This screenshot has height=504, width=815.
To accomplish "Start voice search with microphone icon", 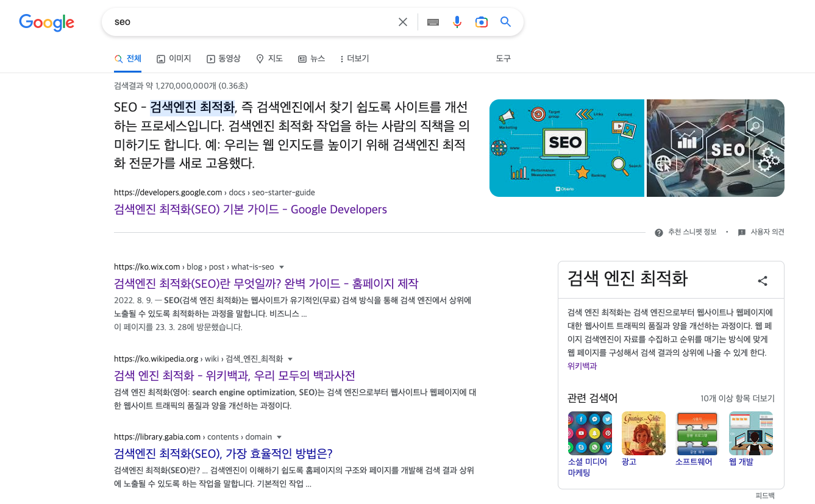I will pos(457,22).
